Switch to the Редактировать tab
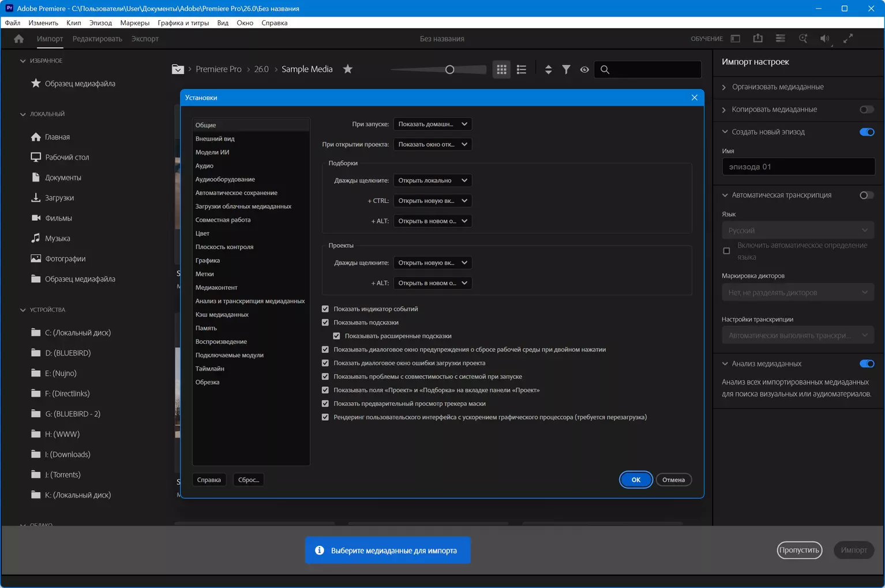Viewport: 885px width, 588px height. coord(97,39)
